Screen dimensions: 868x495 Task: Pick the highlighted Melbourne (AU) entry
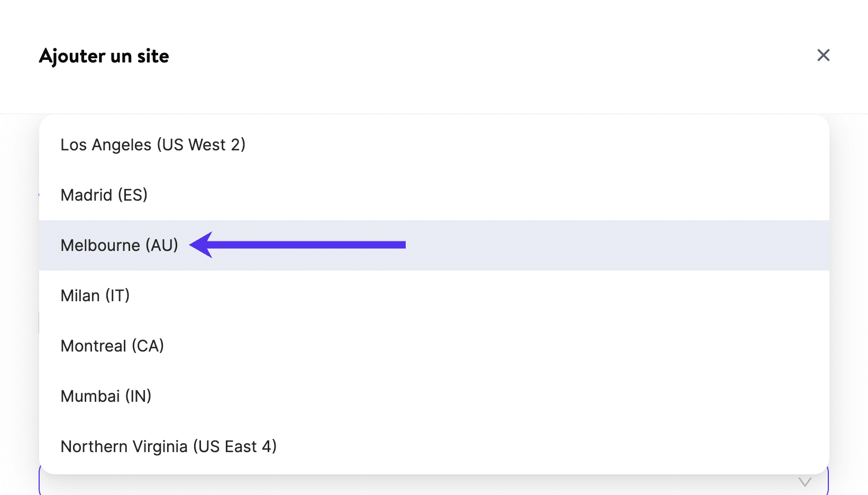pyautogui.click(x=120, y=245)
